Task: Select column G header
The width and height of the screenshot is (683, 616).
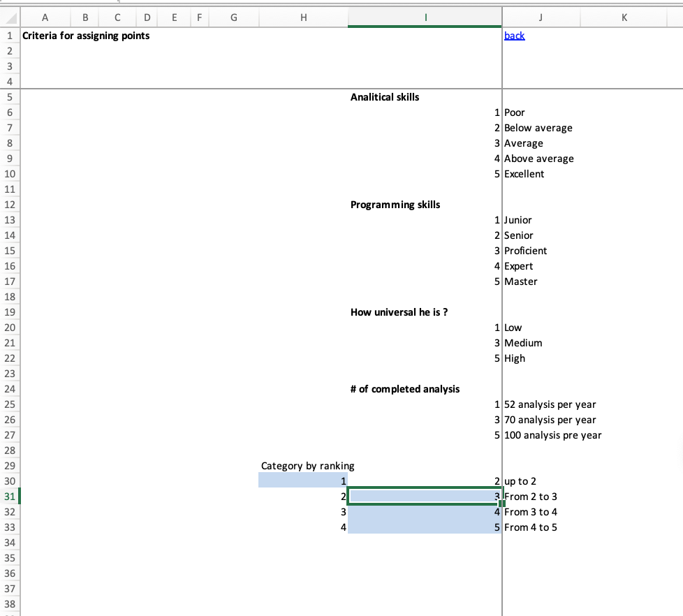Action: pos(234,18)
